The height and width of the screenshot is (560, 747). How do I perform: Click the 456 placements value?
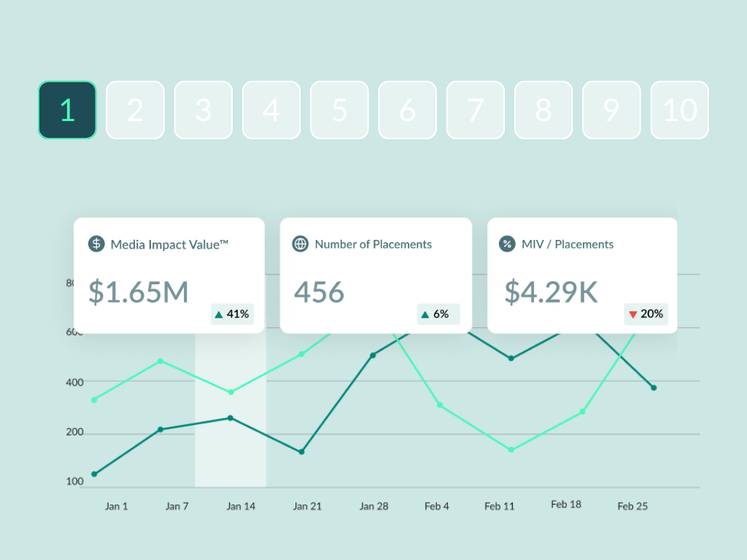319,292
